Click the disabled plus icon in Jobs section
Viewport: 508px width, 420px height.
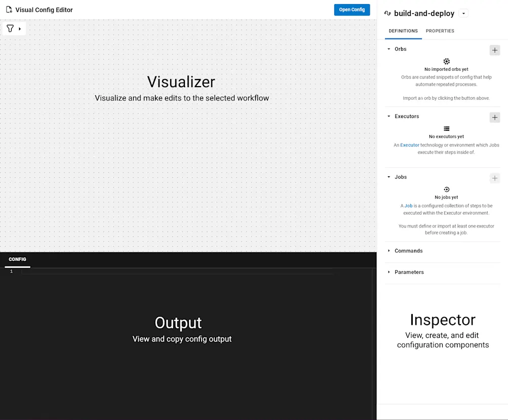click(494, 178)
